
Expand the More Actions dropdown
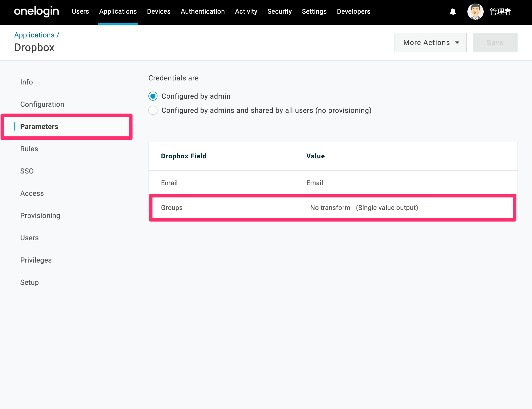tap(430, 42)
